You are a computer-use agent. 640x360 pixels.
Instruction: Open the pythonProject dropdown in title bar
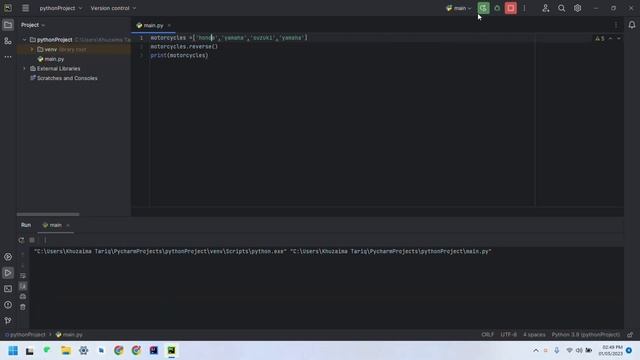pyautogui.click(x=60, y=8)
